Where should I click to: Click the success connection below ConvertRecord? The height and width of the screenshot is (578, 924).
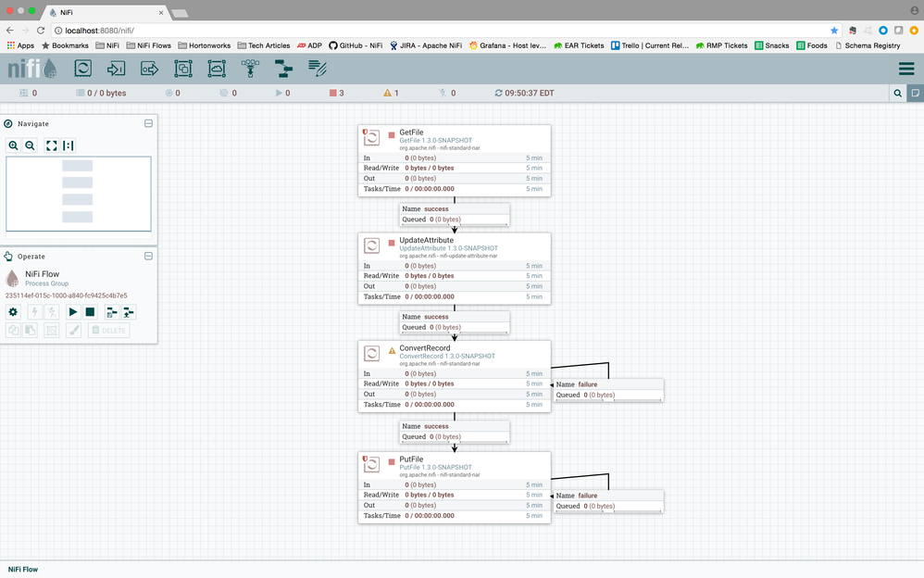pyautogui.click(x=455, y=431)
